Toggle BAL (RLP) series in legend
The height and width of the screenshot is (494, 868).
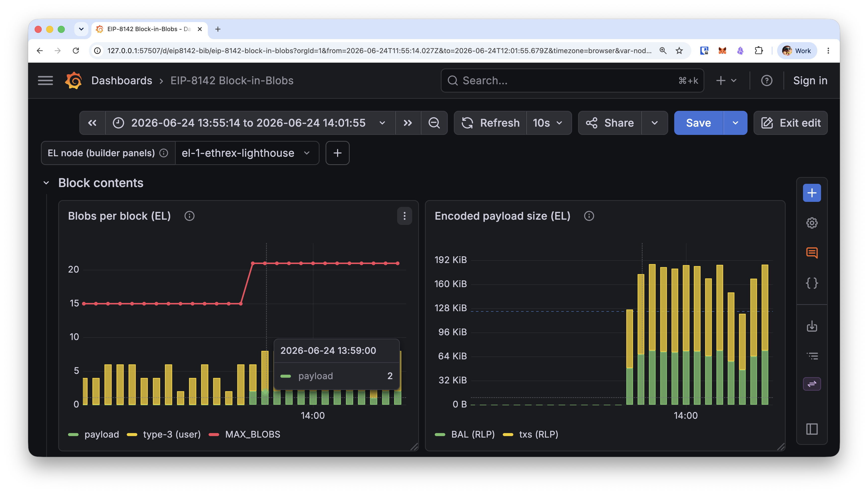(473, 434)
